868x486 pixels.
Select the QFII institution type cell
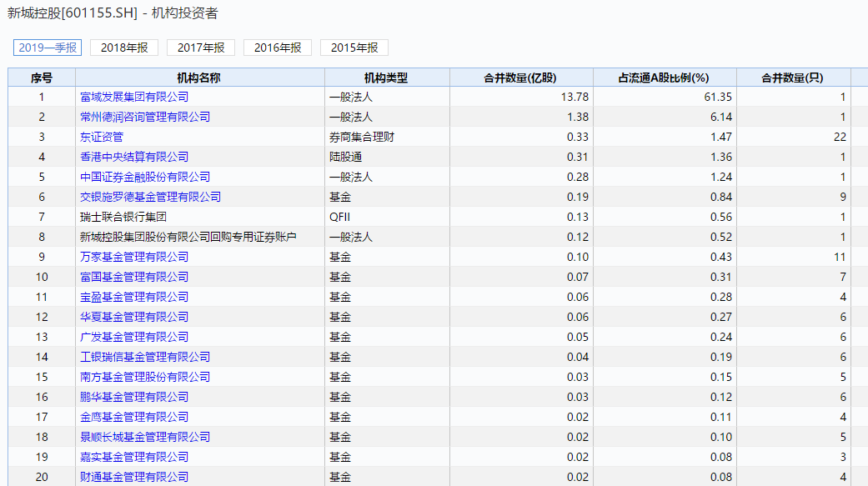tap(387, 217)
